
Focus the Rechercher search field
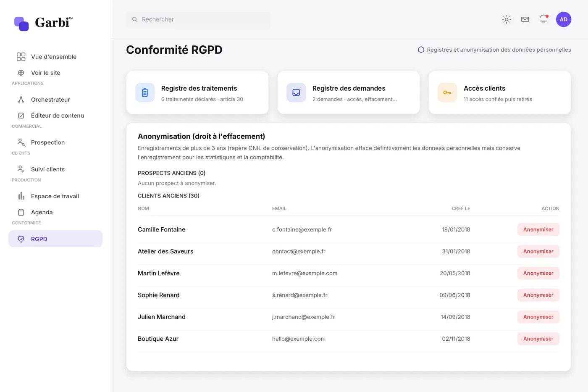(198, 19)
